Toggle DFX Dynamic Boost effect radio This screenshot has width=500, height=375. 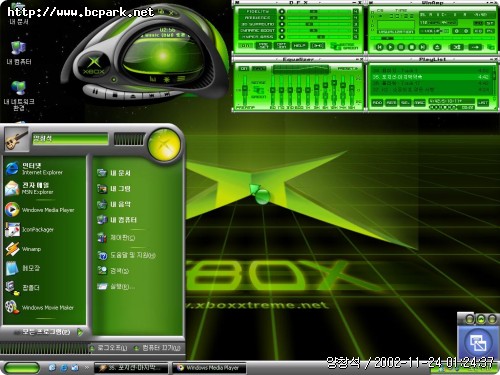tap(282, 30)
